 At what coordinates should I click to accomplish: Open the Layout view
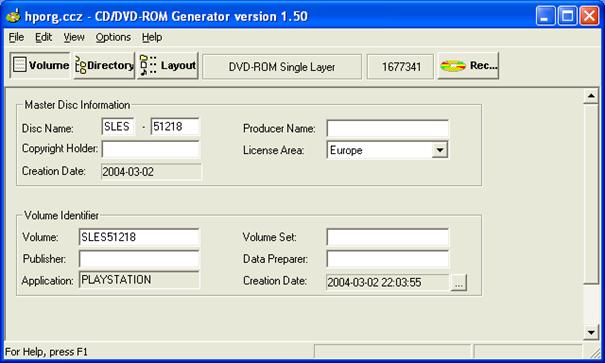point(168,66)
